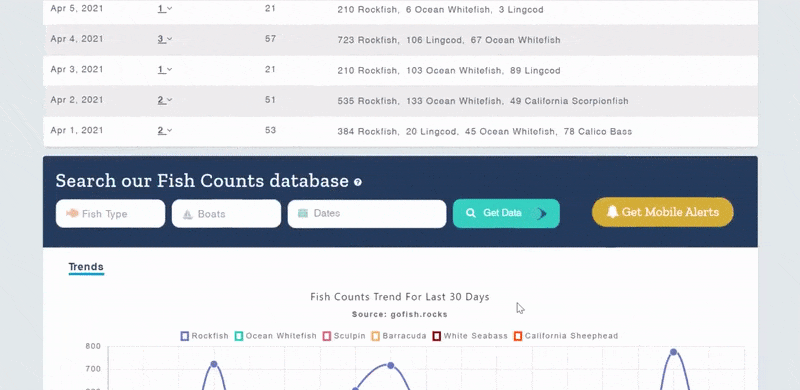Image resolution: width=800 pixels, height=390 pixels.
Task: Click the Apr 5, 2021 date cell
Action: (77, 9)
